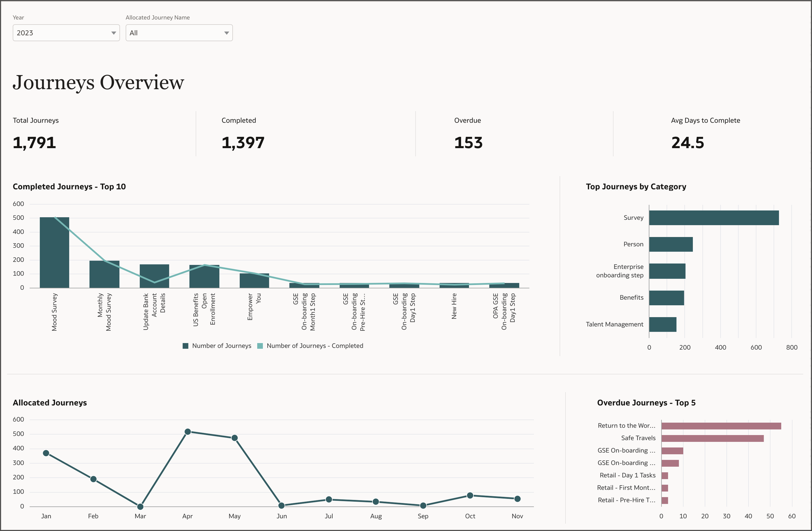Click the Completed Journeys - Top 10 title
Viewport: 812px width, 531px height.
click(69, 186)
